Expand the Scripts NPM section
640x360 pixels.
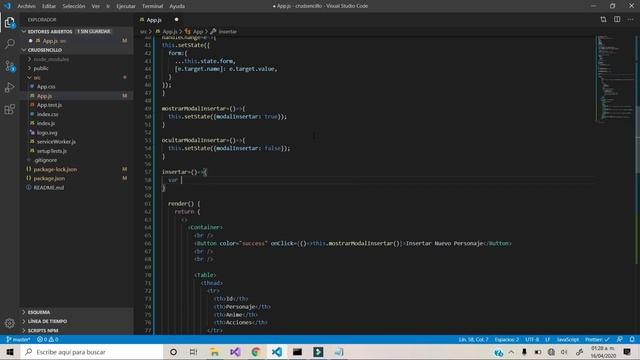(x=77, y=330)
